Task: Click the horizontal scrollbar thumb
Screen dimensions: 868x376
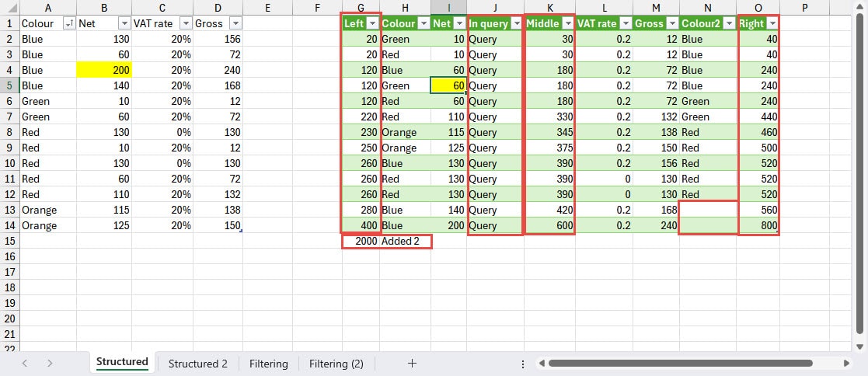Action: (x=681, y=364)
